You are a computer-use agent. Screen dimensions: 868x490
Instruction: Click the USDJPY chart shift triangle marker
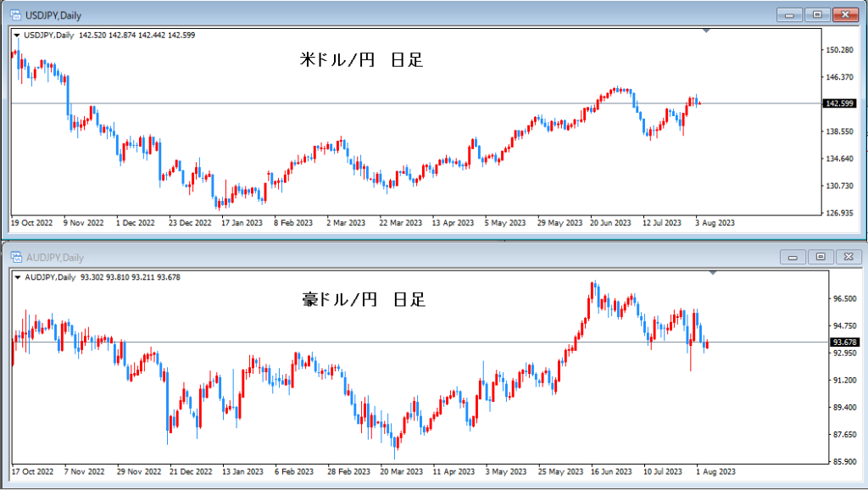(706, 31)
